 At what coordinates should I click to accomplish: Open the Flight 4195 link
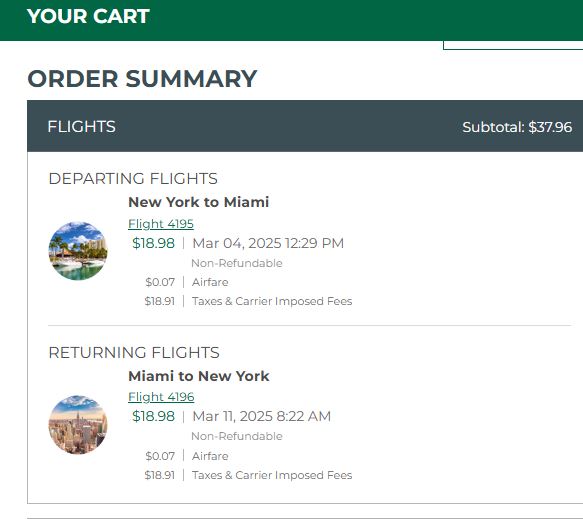[161, 224]
